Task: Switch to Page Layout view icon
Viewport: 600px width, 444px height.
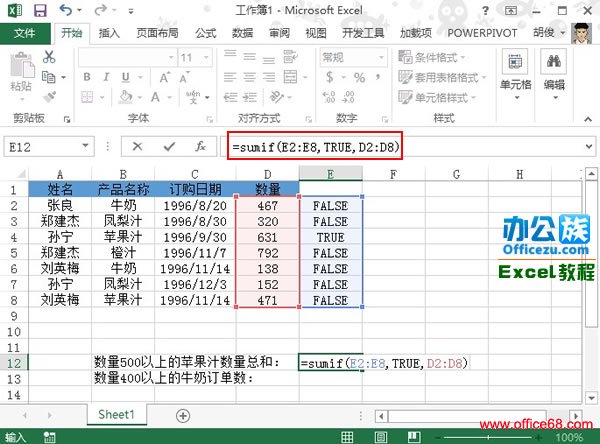Action: point(381,437)
